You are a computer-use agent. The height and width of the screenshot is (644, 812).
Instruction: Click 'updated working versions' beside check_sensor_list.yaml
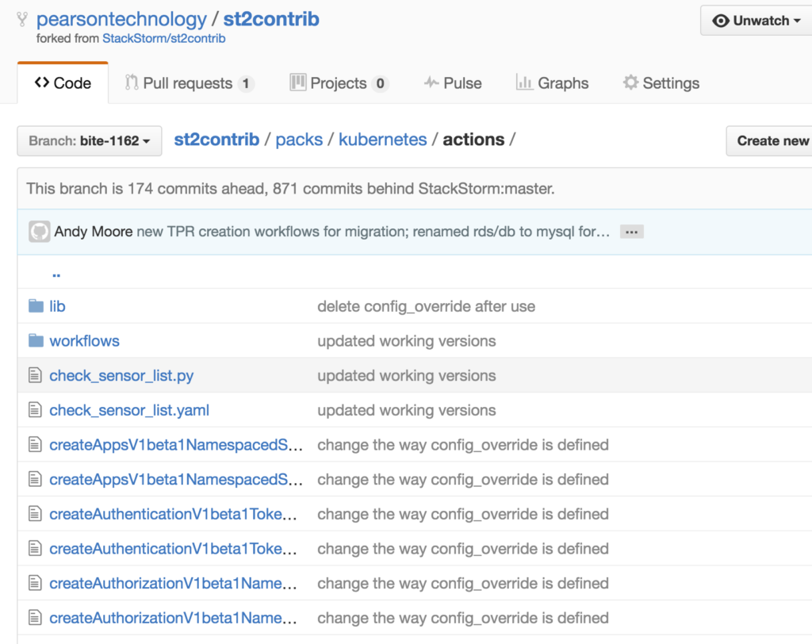click(407, 410)
